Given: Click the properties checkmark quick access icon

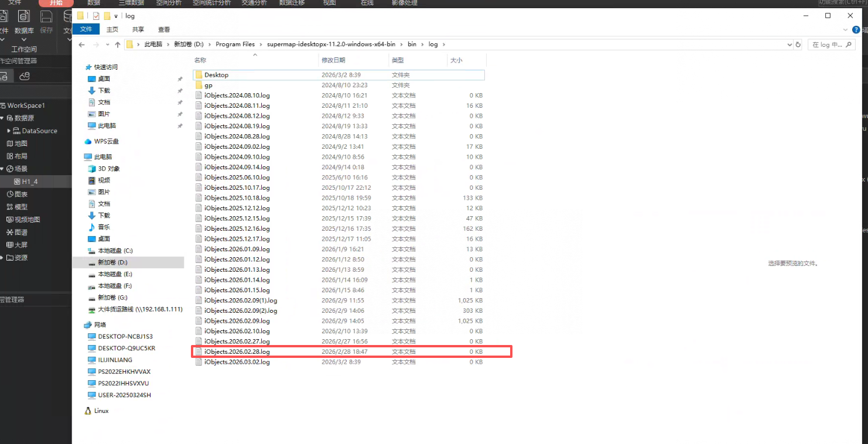Looking at the screenshot, I should [x=96, y=16].
